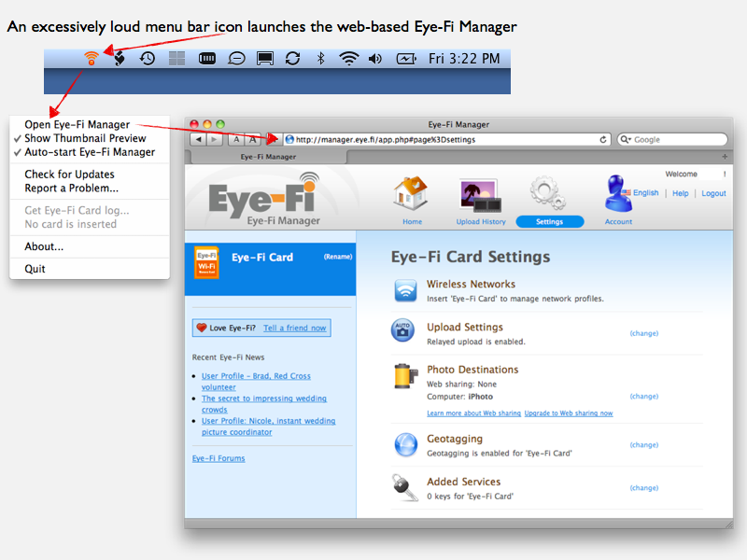Screen dimensions: 747x560
Task: Open 'User Profile: Nicole, instant wedding picture coordinator' link
Action: (x=268, y=427)
